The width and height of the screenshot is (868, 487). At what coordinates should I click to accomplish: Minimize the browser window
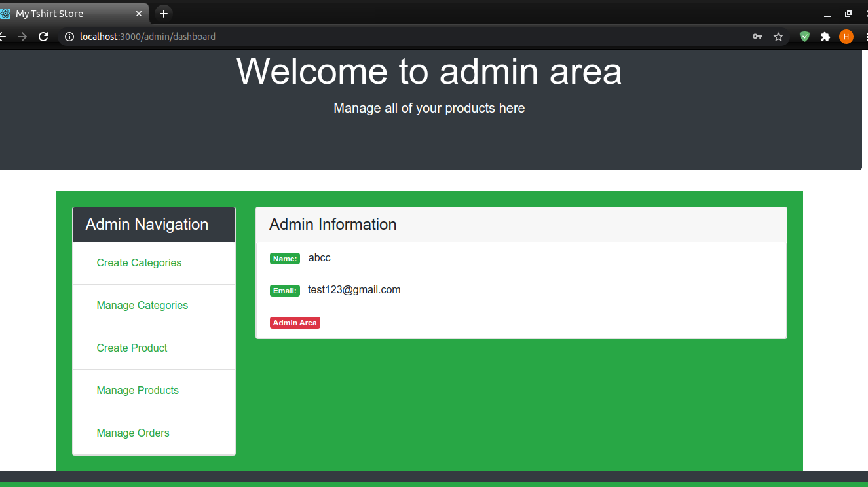827,14
